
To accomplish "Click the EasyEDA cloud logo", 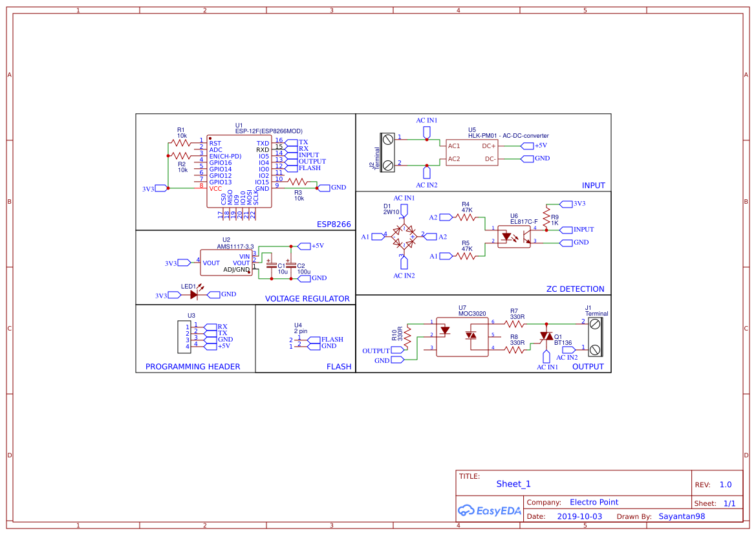I will pos(467,511).
